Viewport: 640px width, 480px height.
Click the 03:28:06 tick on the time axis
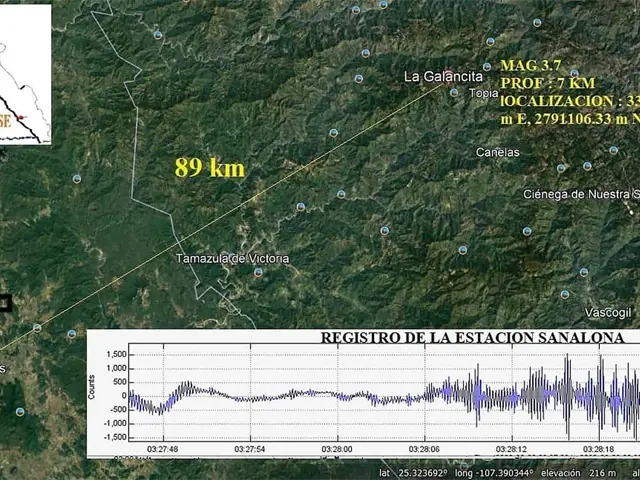pos(424,450)
